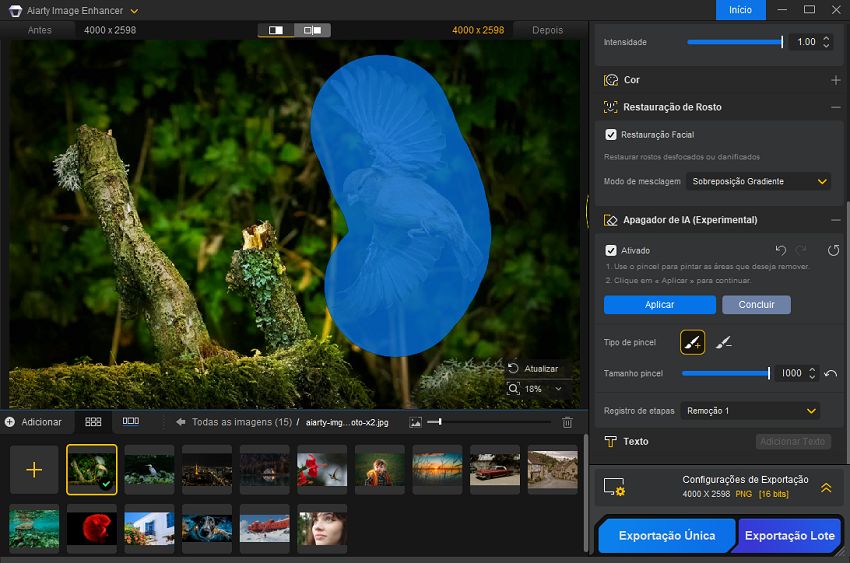Click the Texto T icon

tap(610, 442)
